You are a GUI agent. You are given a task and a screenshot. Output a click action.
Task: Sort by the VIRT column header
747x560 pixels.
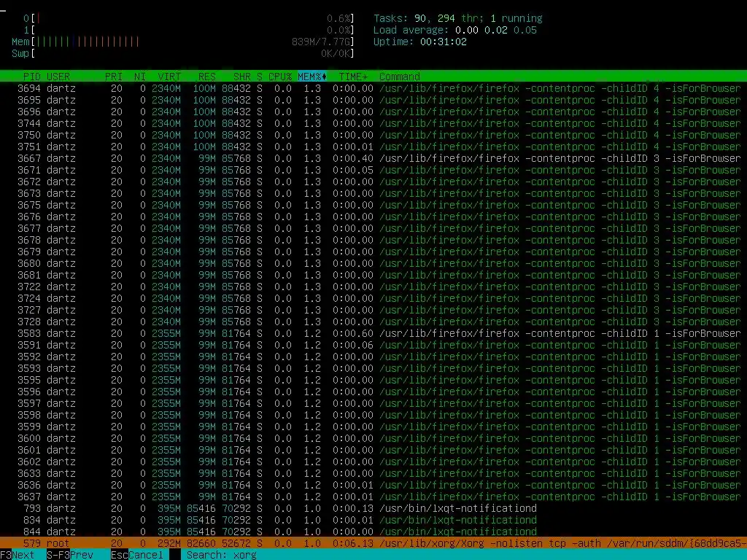(169, 77)
